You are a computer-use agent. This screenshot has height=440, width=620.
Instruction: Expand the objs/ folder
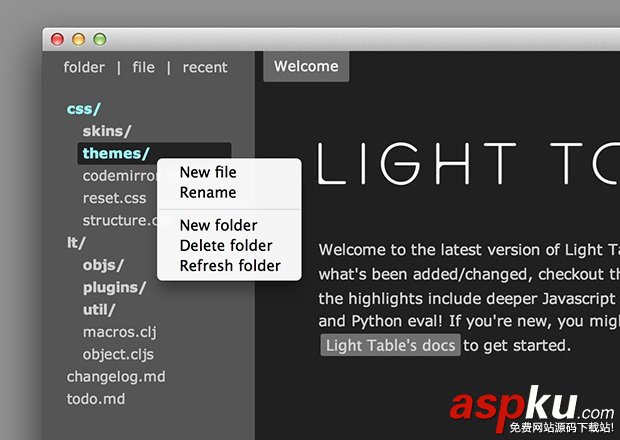coord(103,265)
